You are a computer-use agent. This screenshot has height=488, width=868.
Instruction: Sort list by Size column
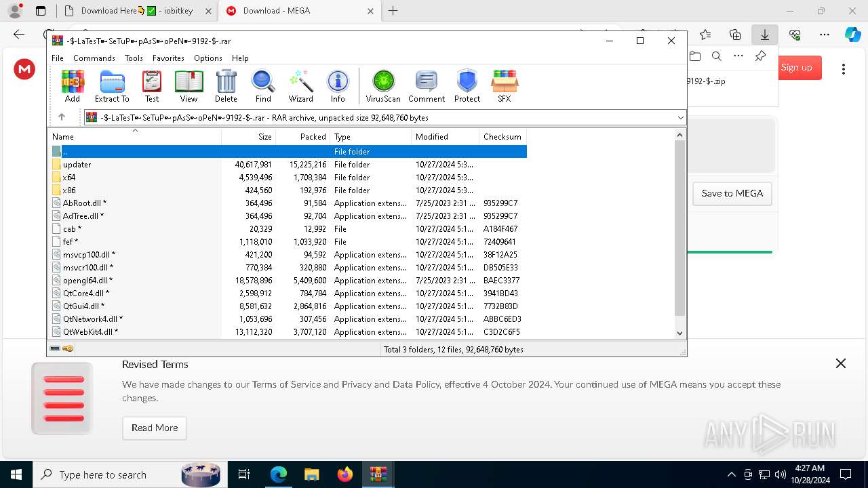tap(249, 136)
